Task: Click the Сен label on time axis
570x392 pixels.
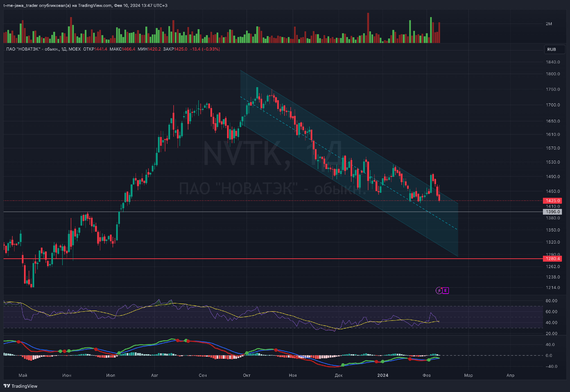Action: [203, 375]
